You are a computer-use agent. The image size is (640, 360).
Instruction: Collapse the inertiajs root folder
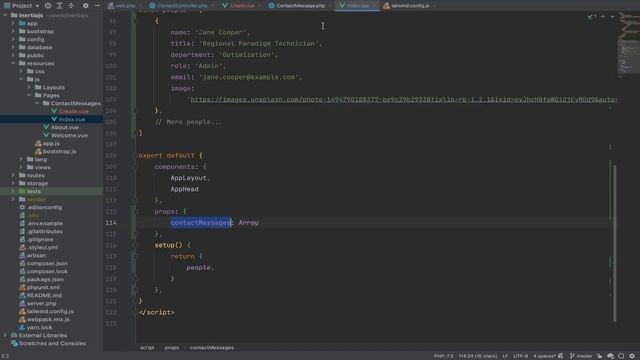click(x=5, y=15)
